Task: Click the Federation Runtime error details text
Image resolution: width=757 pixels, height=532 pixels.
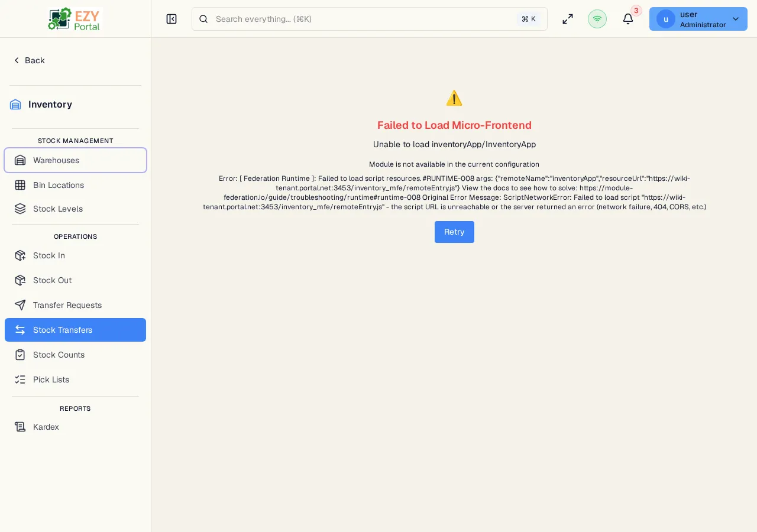Action: [x=454, y=193]
